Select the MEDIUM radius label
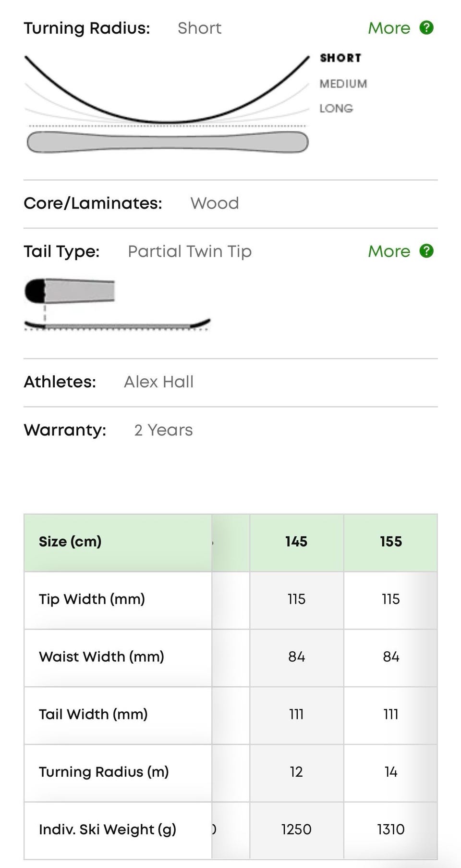The height and width of the screenshot is (868, 461). (343, 84)
